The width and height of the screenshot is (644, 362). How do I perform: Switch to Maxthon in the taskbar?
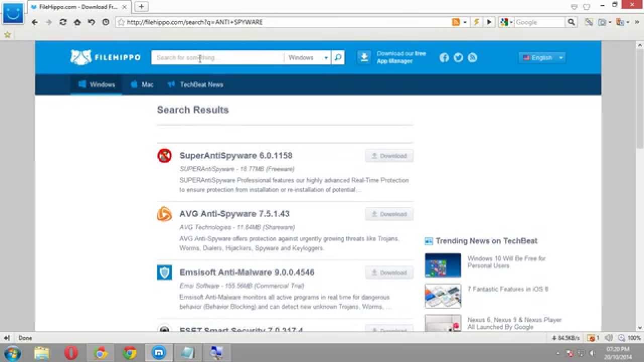[159, 353]
